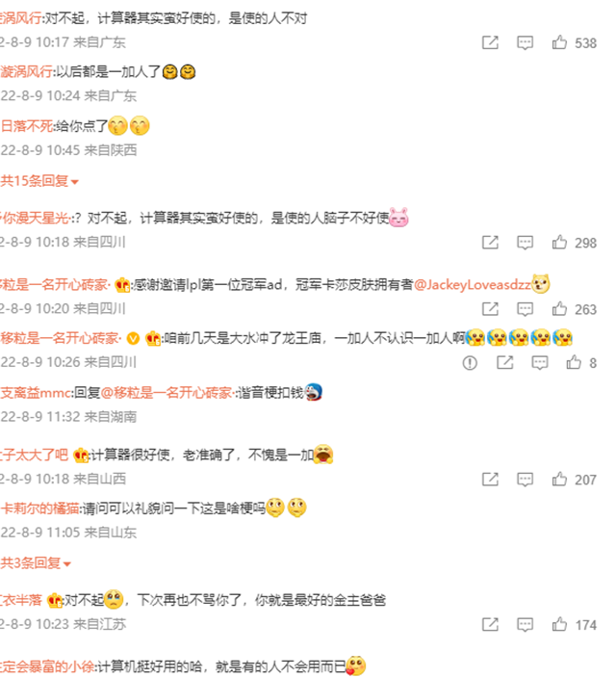Share the reply posted at 10:26

(505, 362)
